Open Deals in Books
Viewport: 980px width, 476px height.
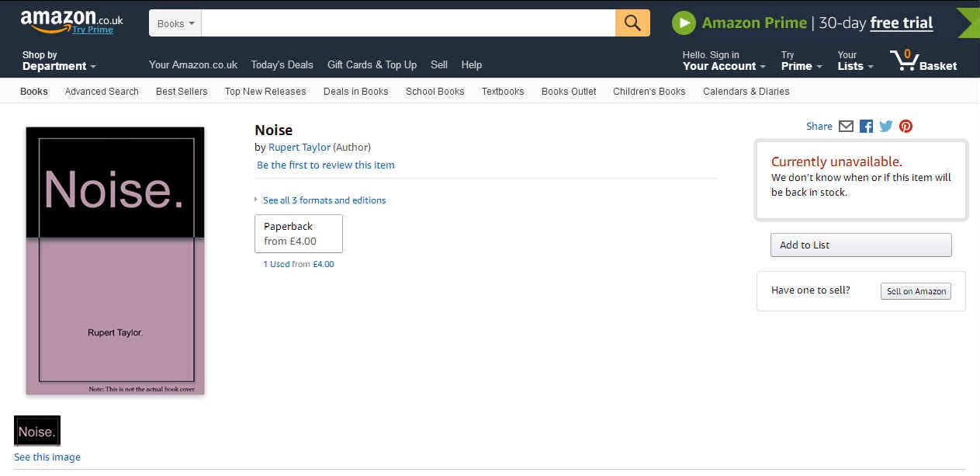(x=356, y=92)
